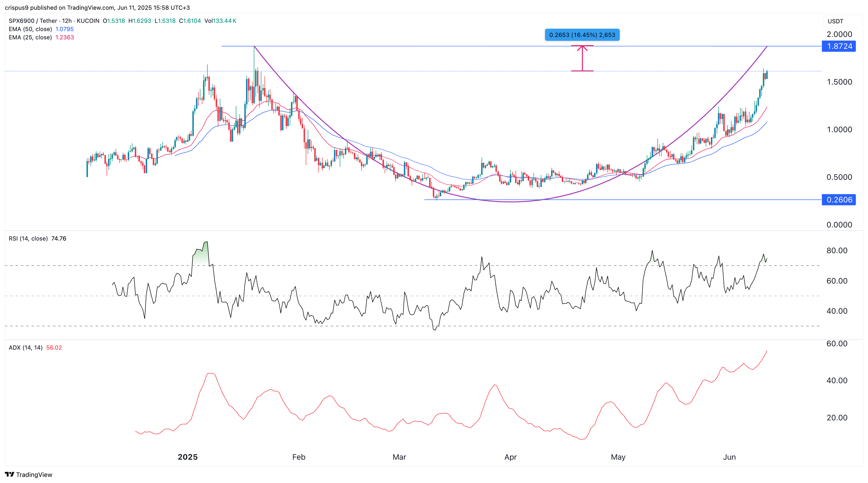868x483 pixels.
Task: Click the Apr time axis label
Action: point(511,457)
